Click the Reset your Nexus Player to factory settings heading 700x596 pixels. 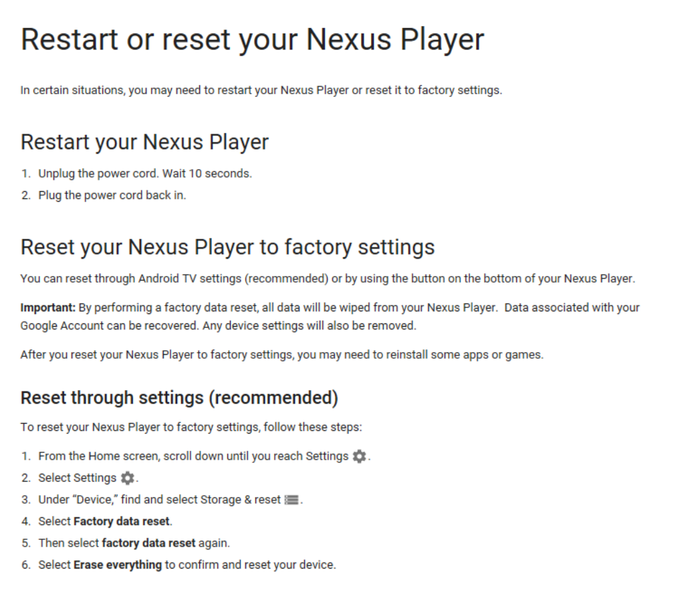click(228, 248)
